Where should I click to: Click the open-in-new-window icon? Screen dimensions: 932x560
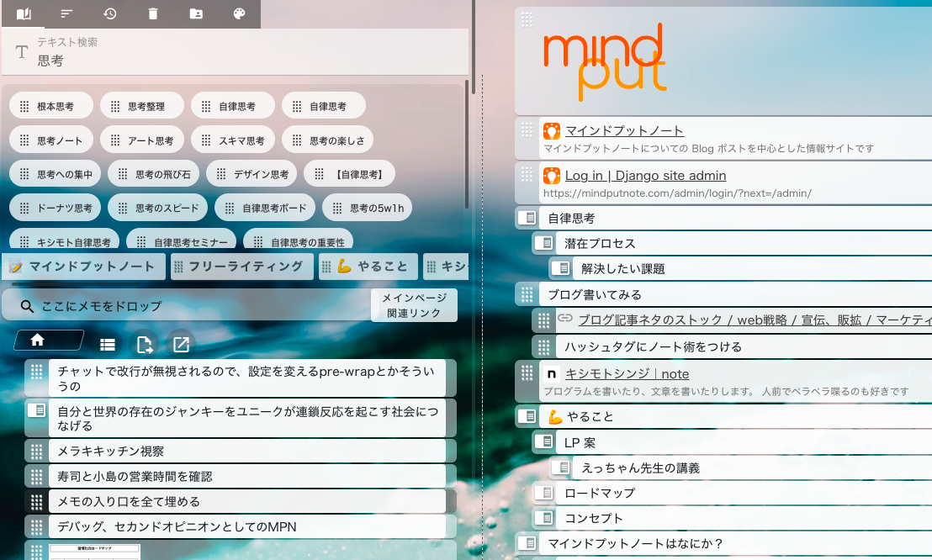pyautogui.click(x=181, y=344)
